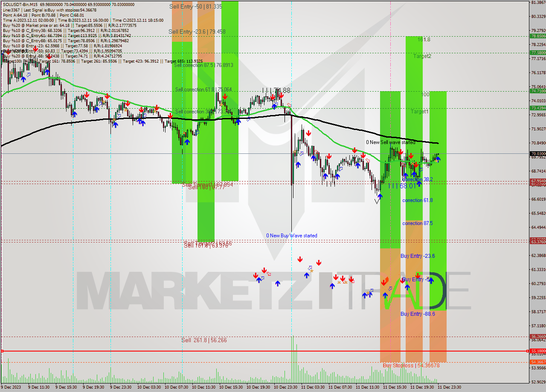
Task: Click the 'Time A:2023.12.11 02:00:00' info line
Action: (x=28, y=20)
